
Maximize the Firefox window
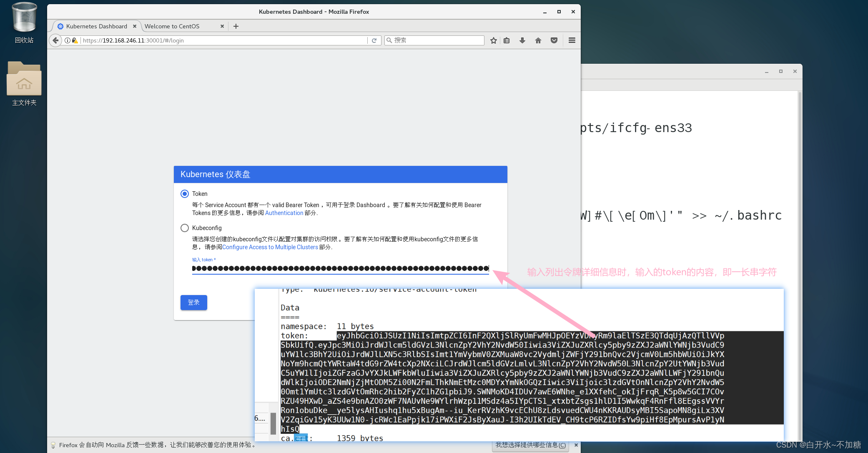point(559,12)
